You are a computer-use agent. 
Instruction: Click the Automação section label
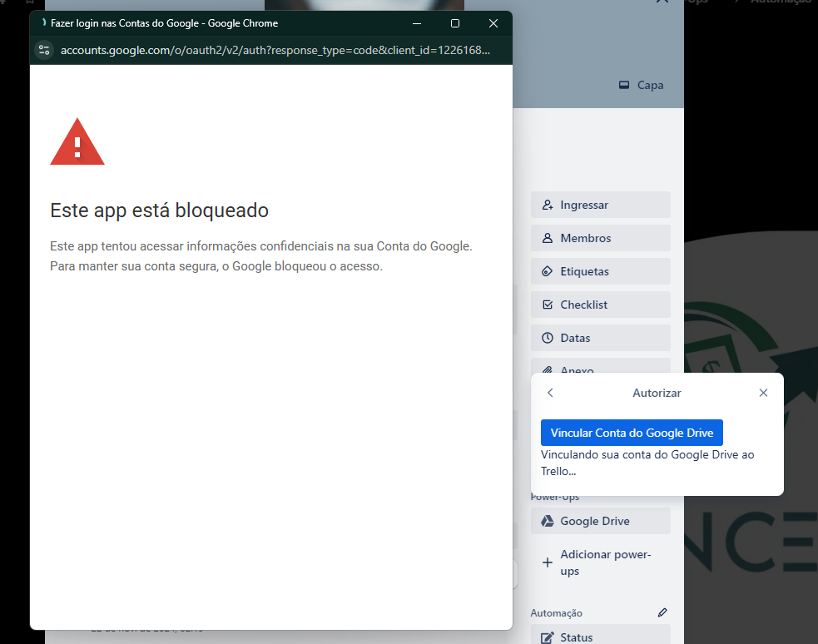tap(556, 613)
